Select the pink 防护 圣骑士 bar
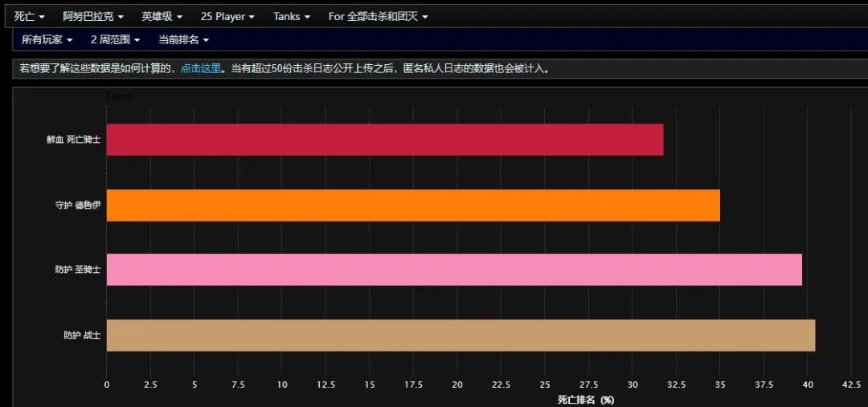The height and width of the screenshot is (407, 868). [454, 270]
